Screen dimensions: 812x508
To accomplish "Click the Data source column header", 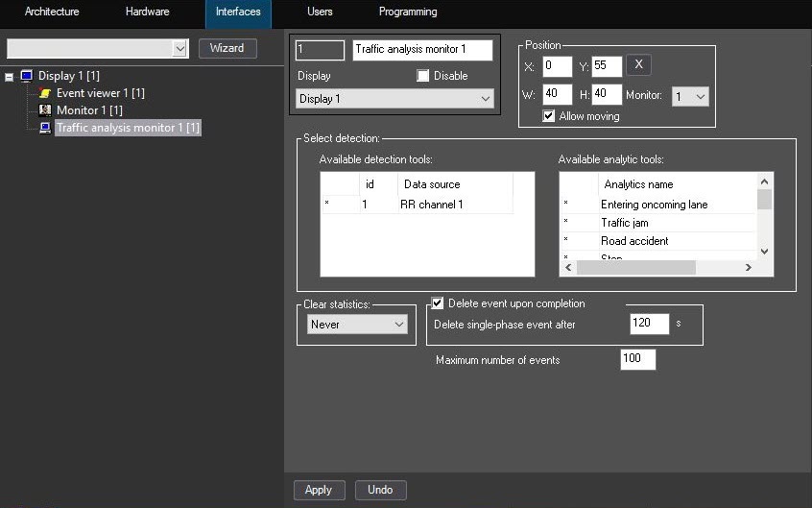I will click(x=455, y=184).
